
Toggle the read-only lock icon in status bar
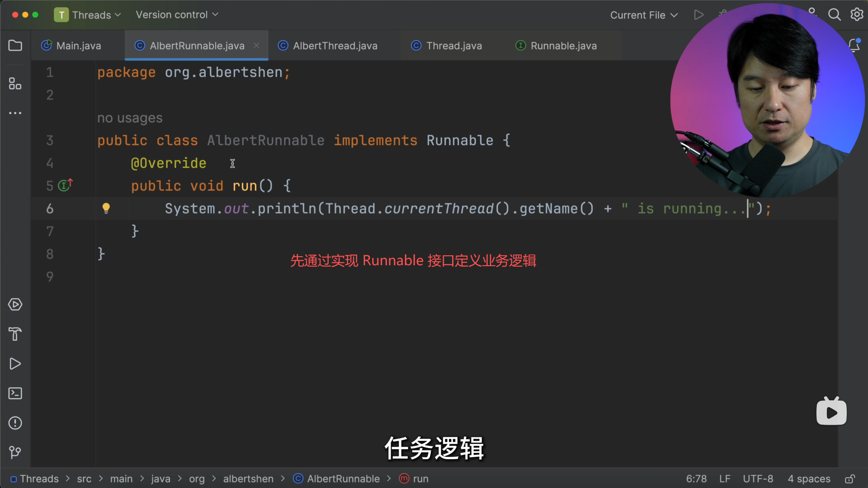[850, 479]
